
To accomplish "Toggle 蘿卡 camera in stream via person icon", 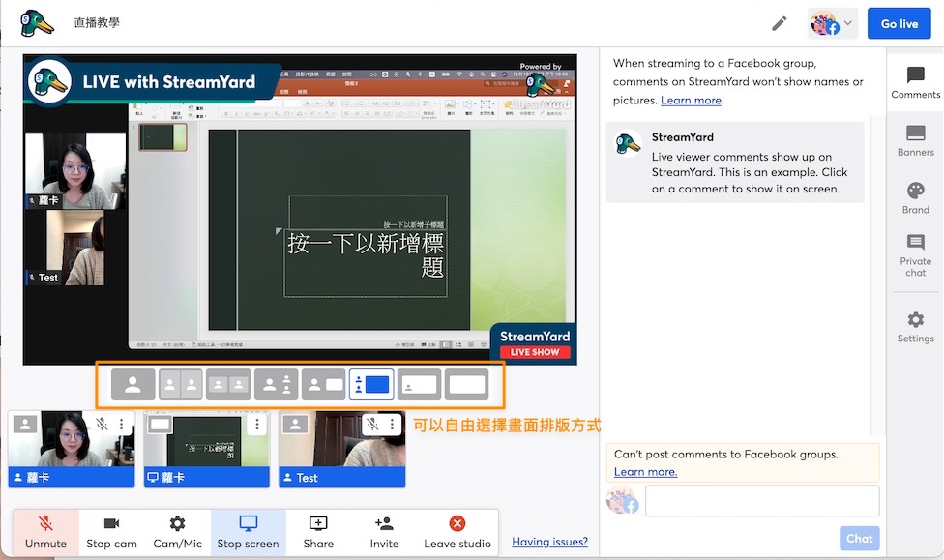I will [x=25, y=424].
